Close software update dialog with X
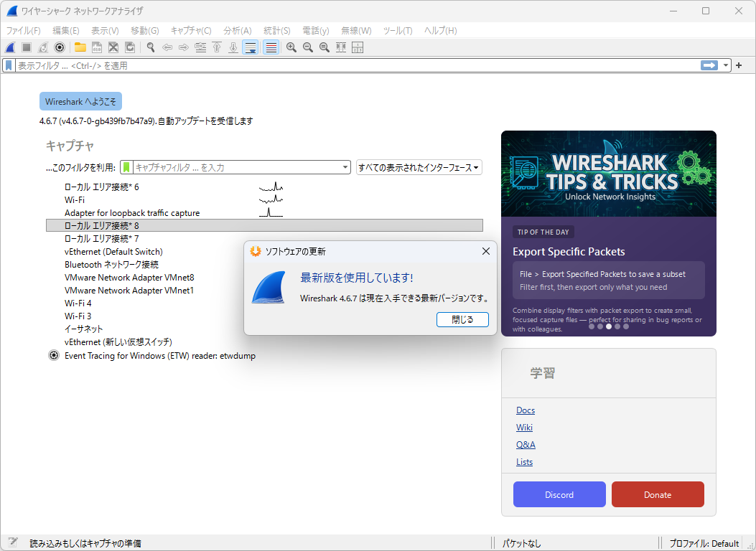 coord(486,251)
